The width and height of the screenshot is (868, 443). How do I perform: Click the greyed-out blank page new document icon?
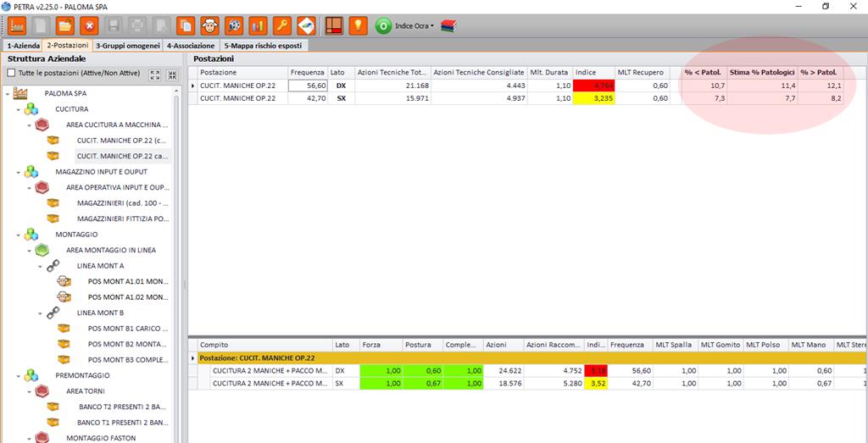click(x=41, y=25)
